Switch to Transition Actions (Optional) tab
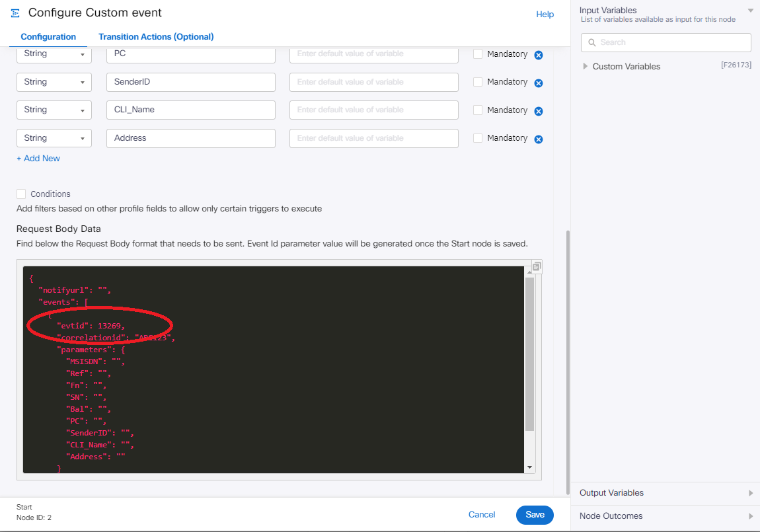The image size is (760, 532). (x=156, y=37)
